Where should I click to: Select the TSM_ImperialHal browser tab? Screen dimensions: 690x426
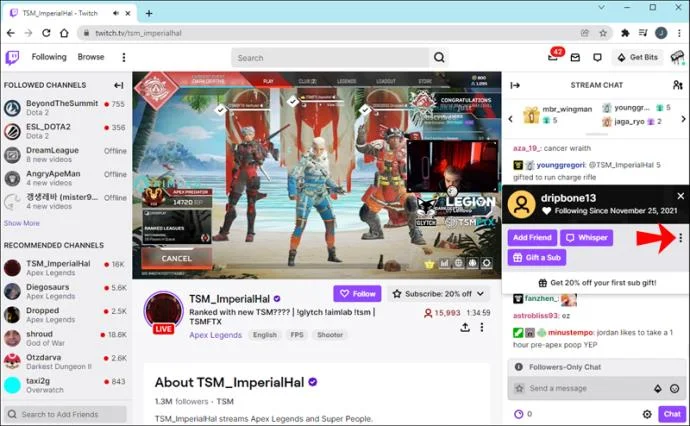click(70, 13)
